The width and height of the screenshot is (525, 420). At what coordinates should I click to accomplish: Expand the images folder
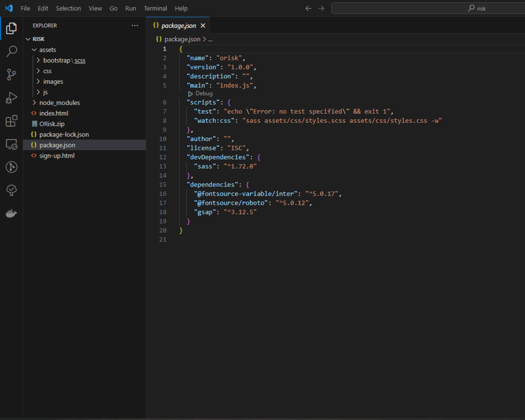53,82
